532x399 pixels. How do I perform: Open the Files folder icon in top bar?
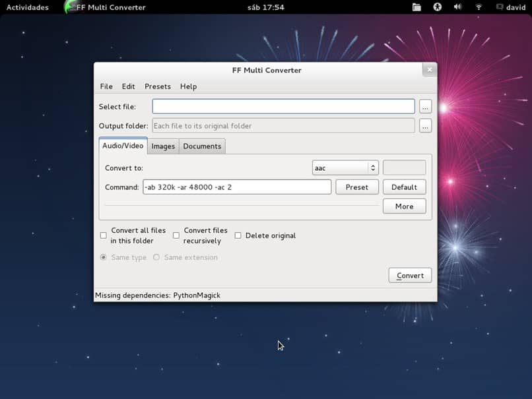click(x=416, y=7)
